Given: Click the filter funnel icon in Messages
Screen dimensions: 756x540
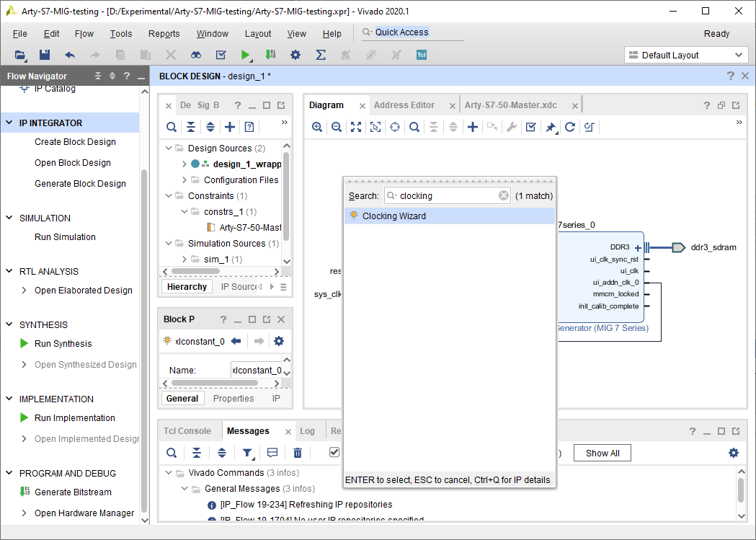Looking at the screenshot, I should tap(248, 453).
